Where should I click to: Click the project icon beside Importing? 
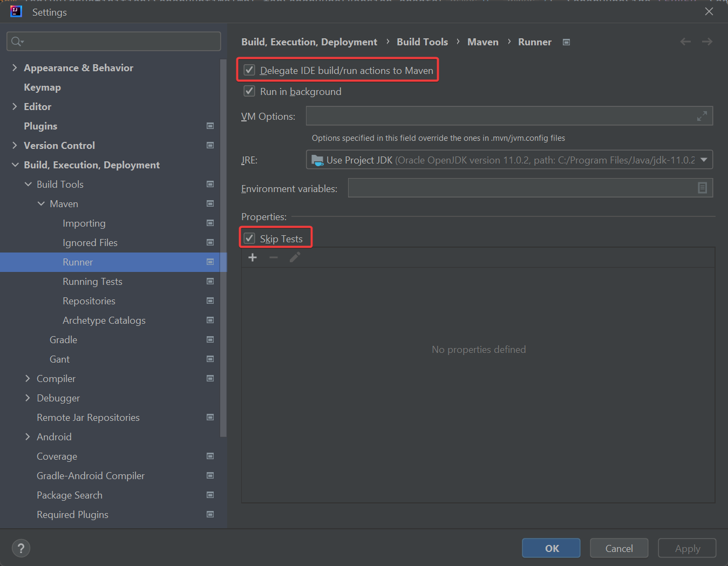[210, 223]
